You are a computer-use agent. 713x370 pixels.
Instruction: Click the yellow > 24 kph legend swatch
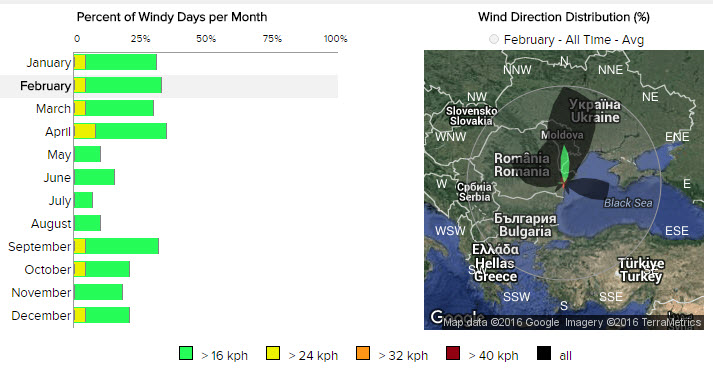click(273, 353)
